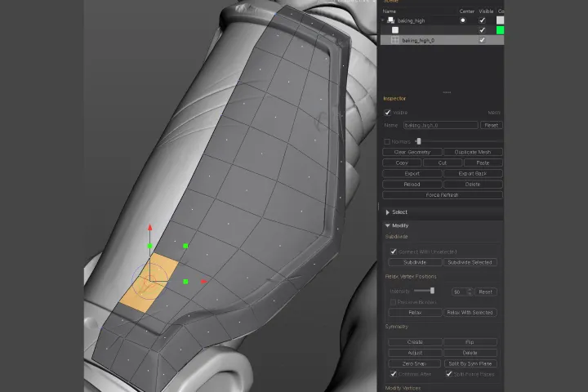This screenshot has height=392, width=588.
Task: Click the Reload button
Action: point(412,185)
